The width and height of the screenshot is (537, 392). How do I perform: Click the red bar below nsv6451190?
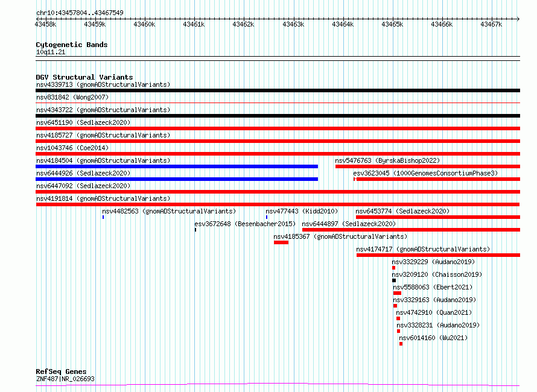point(278,128)
